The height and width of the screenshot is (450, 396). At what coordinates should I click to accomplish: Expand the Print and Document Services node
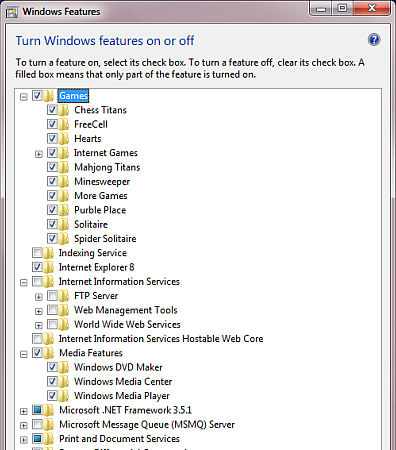point(23,440)
